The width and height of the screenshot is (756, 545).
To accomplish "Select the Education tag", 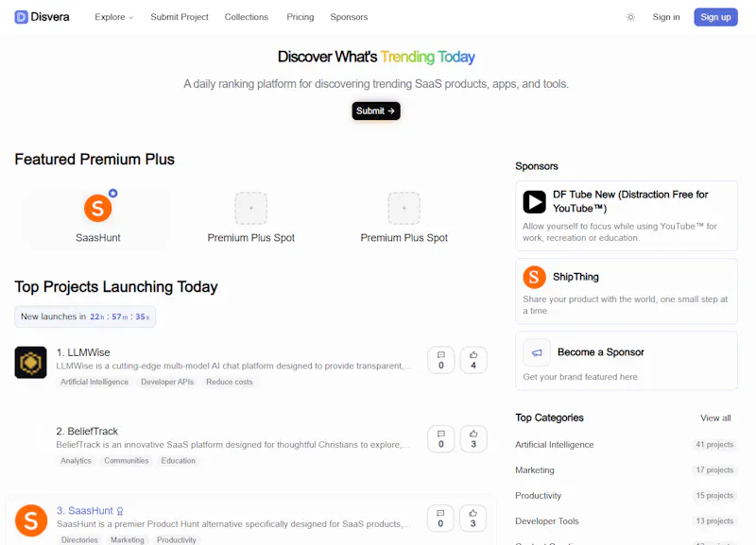I will 179,461.
